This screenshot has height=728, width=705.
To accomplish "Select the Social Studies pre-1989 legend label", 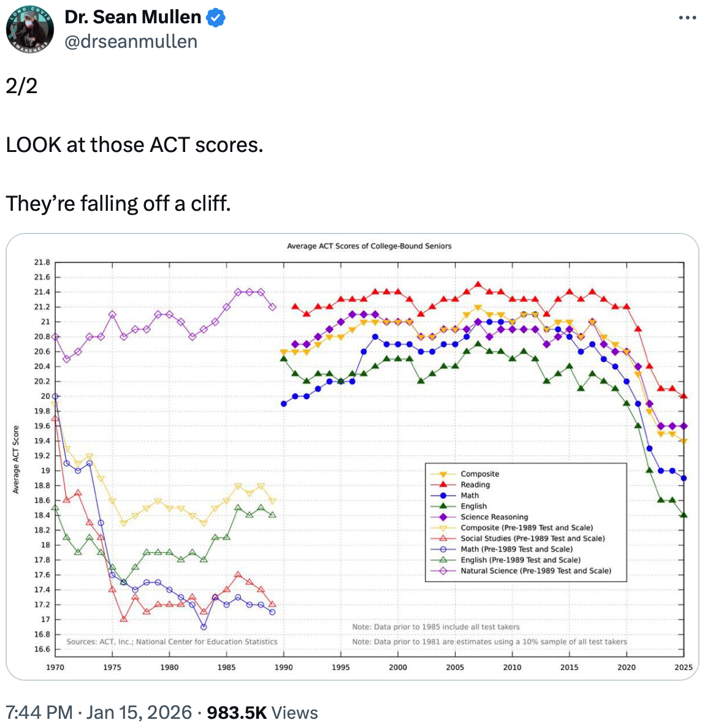I will (532, 539).
